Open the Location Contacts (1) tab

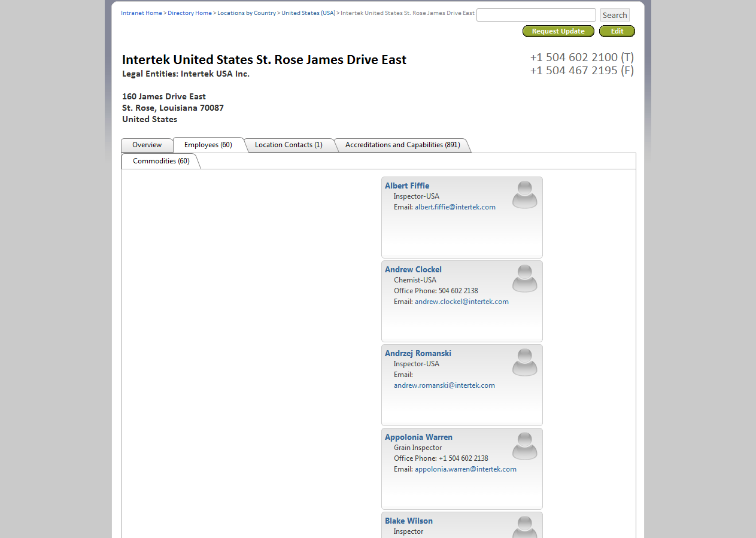click(x=289, y=145)
